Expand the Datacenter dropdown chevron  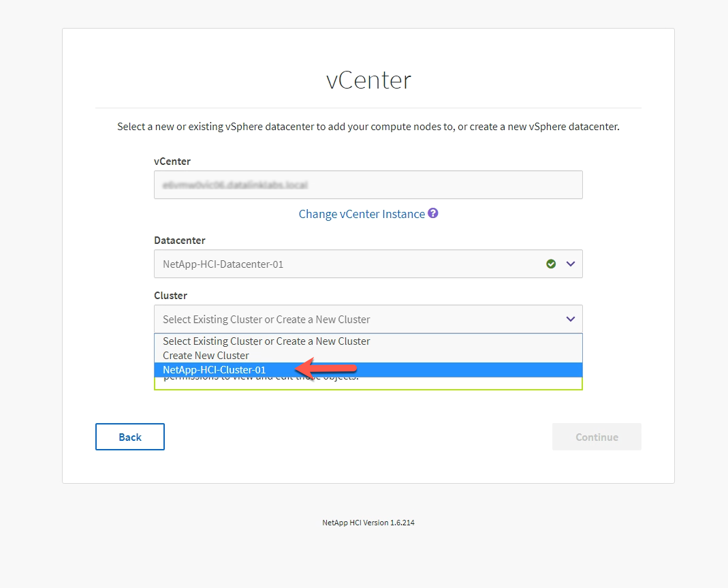571,264
